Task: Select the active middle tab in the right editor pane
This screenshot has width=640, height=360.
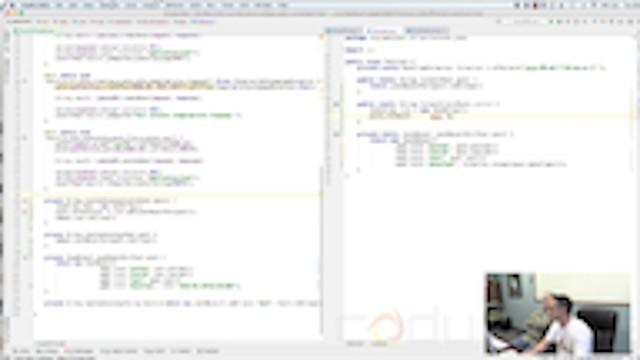Action: (383, 31)
